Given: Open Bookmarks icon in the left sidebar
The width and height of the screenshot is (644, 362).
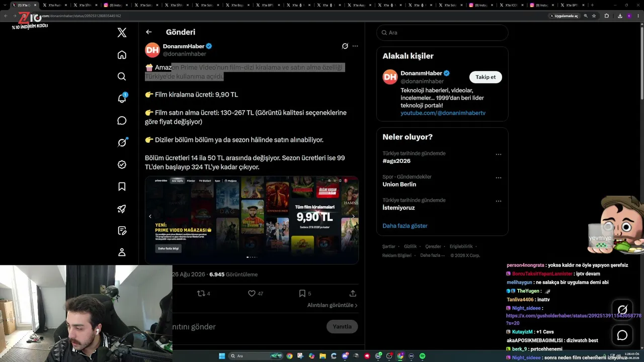Looking at the screenshot, I should (x=122, y=187).
